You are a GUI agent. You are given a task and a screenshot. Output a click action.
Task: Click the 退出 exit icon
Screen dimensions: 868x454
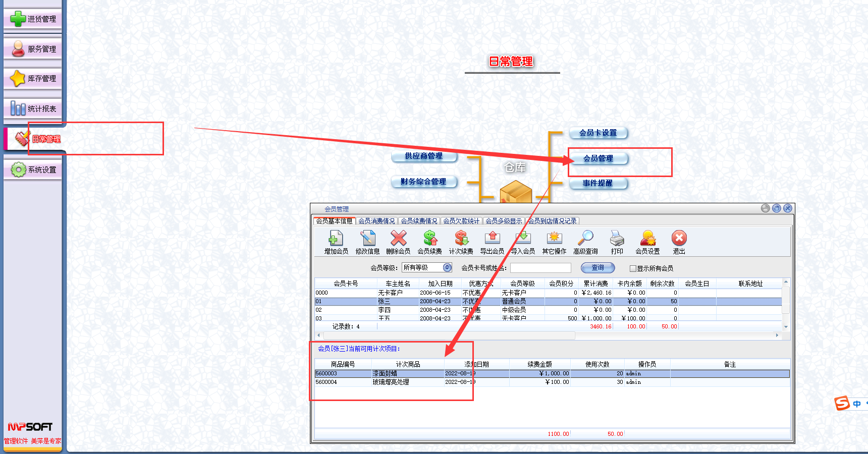pyautogui.click(x=679, y=239)
